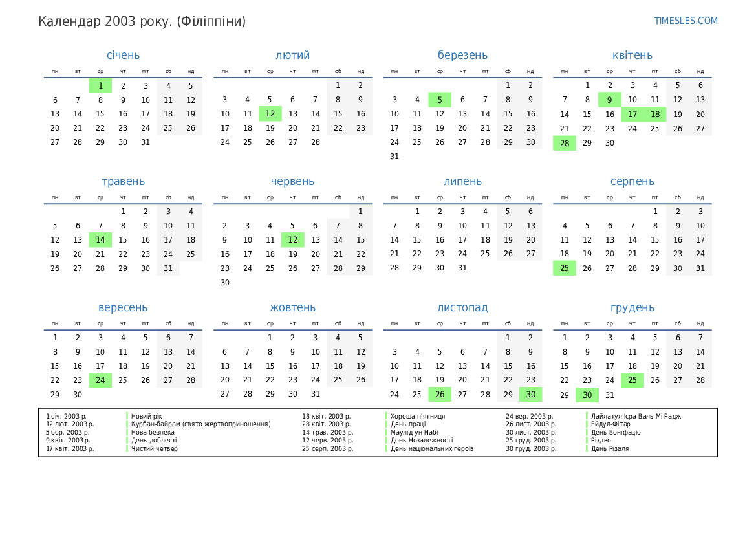Select highlighted 24 in вересень
Screen dimensions: 756x535
pos(100,380)
